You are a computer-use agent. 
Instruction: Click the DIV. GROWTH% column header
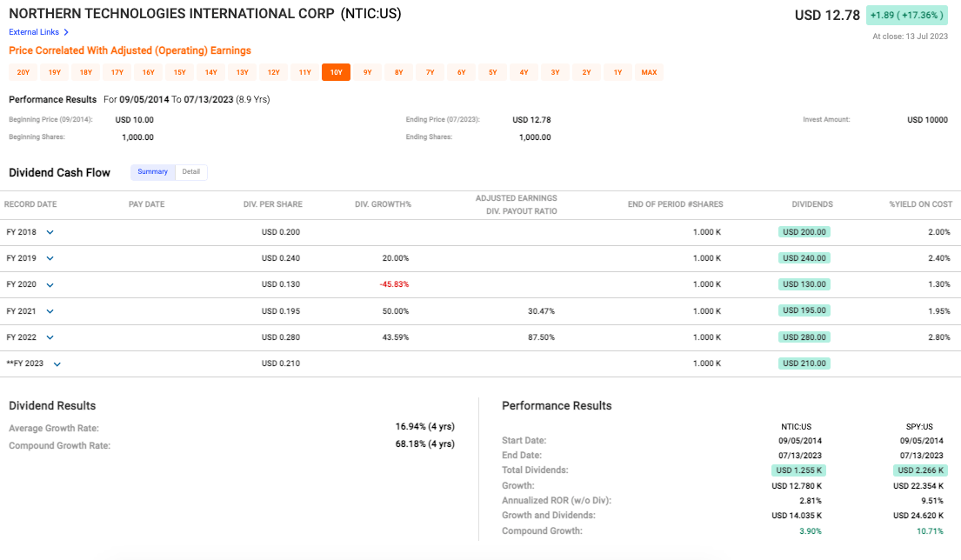[x=383, y=204]
